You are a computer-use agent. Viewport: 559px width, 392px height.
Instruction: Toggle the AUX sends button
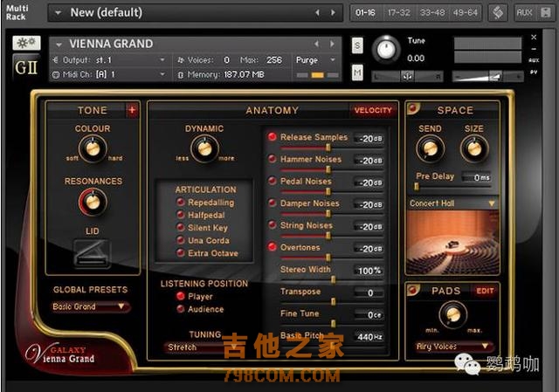524,13
